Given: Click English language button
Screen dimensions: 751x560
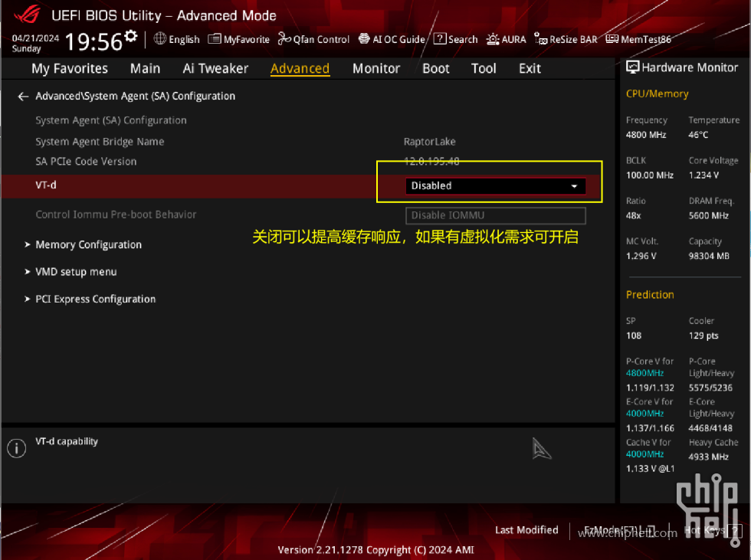Looking at the screenshot, I should pos(185,39).
